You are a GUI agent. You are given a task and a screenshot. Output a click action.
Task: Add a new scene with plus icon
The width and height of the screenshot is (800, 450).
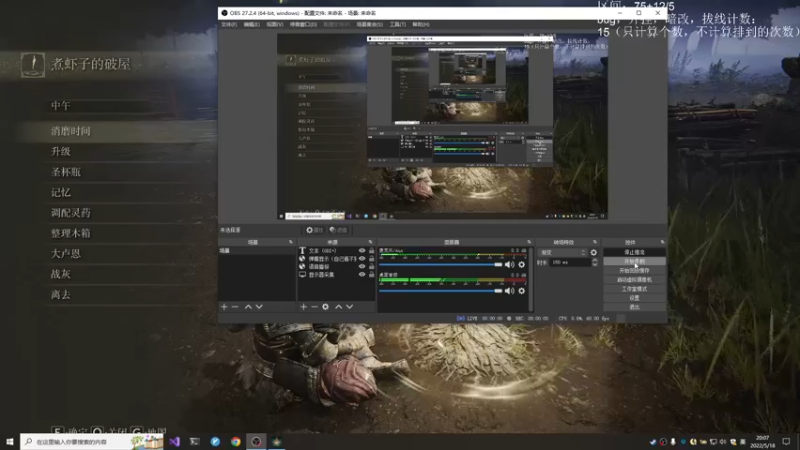click(x=224, y=307)
